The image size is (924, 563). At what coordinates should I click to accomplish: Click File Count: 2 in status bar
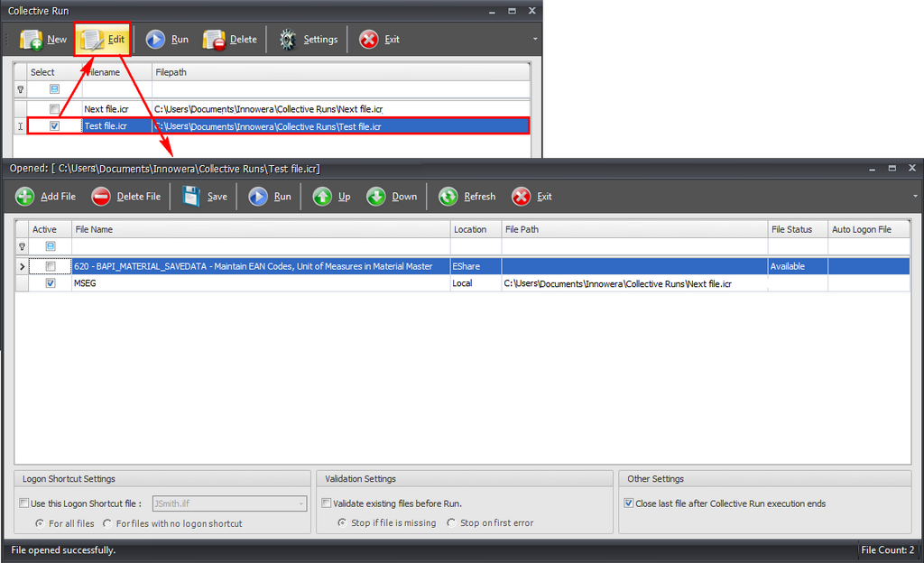(888, 549)
